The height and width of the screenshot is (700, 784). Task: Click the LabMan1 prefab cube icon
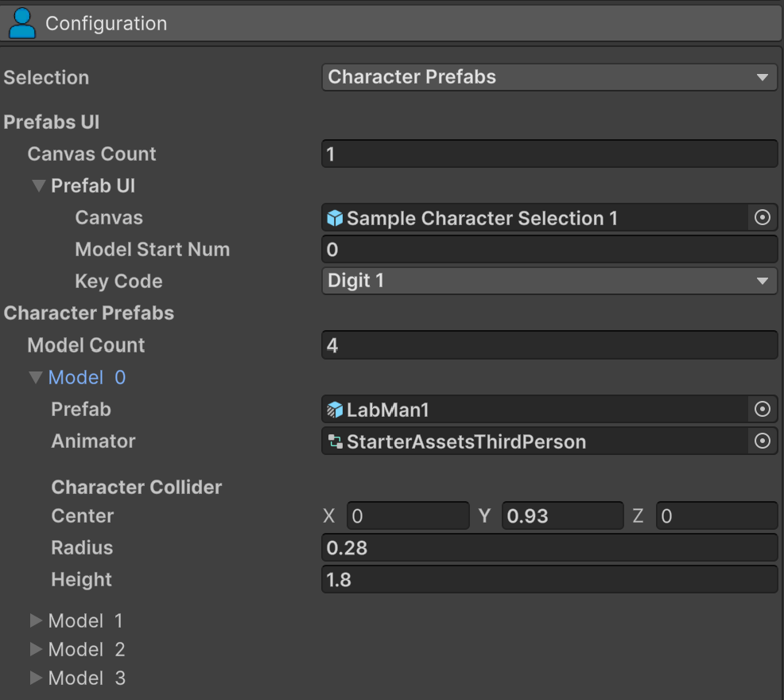pos(336,410)
